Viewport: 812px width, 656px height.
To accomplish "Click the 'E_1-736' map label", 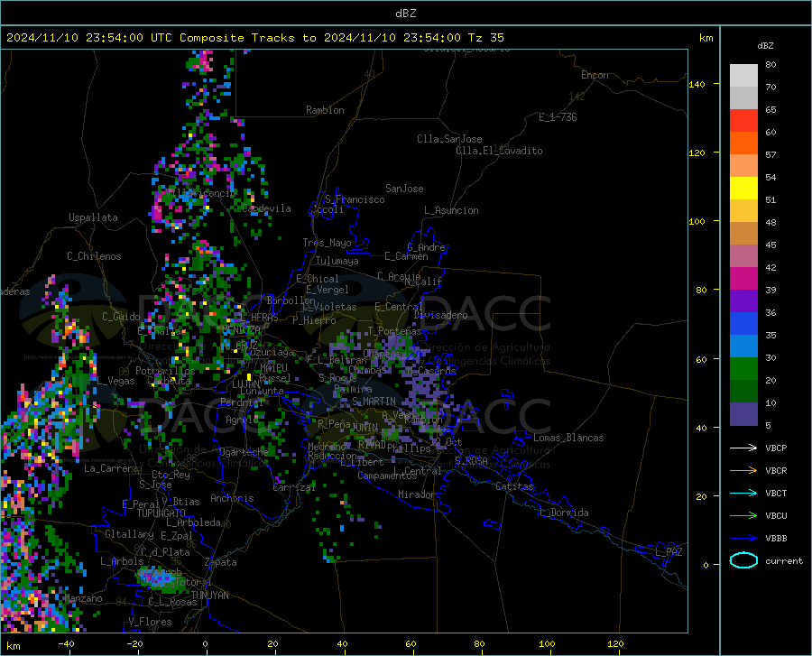I will click(x=558, y=117).
